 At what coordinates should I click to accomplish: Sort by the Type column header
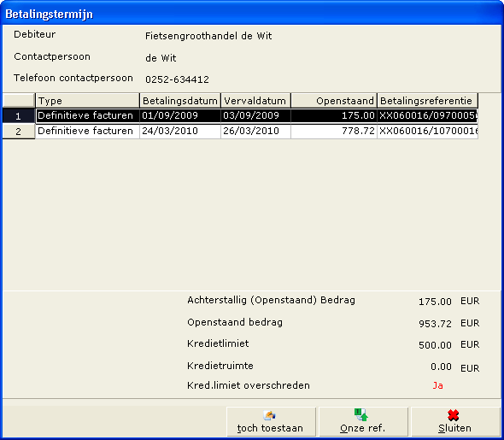click(x=87, y=101)
